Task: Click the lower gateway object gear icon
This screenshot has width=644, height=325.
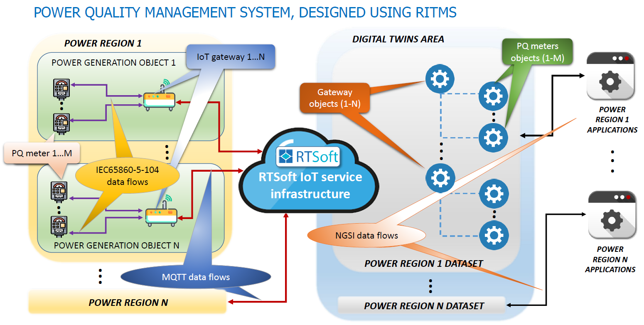Action: 440,178
